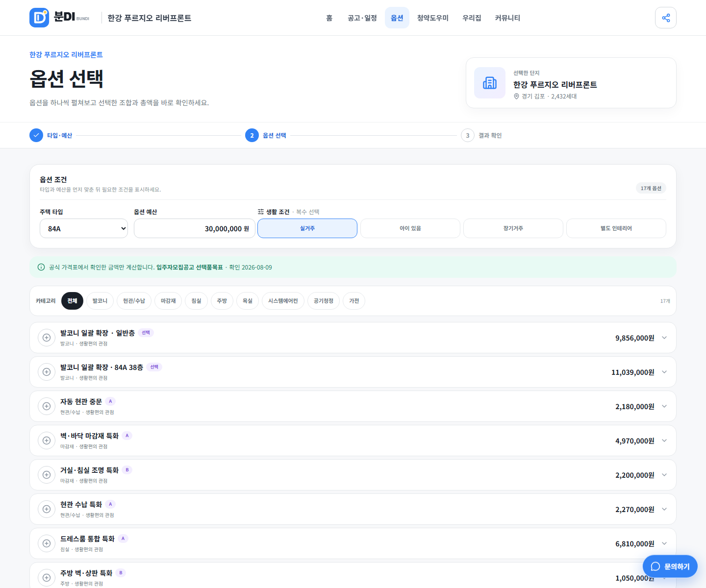Add 자동 현관 중문 with plus icon
Viewport: 706px width, 588px height.
[47, 406]
